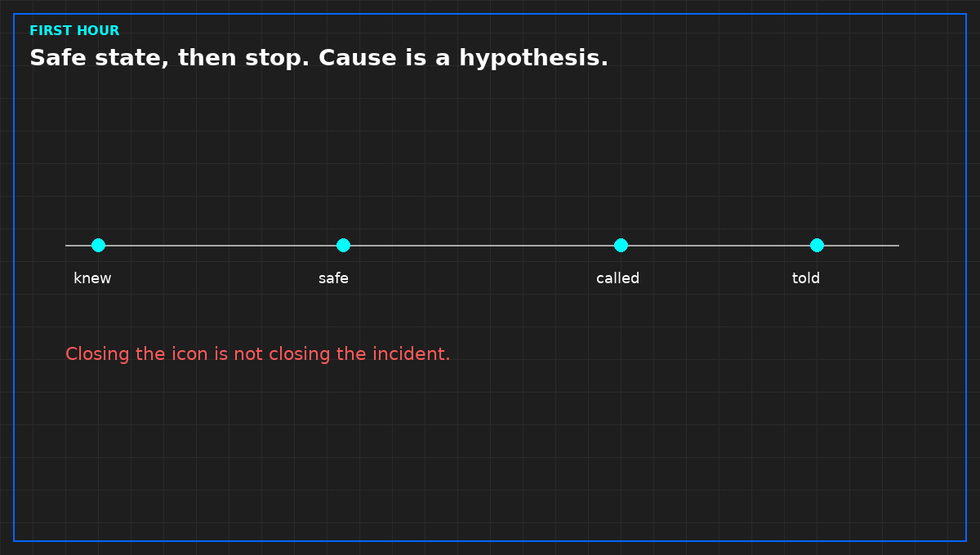Viewport: 980px width, 555px height.
Task: Select the 'knew' label text
Action: [92, 278]
